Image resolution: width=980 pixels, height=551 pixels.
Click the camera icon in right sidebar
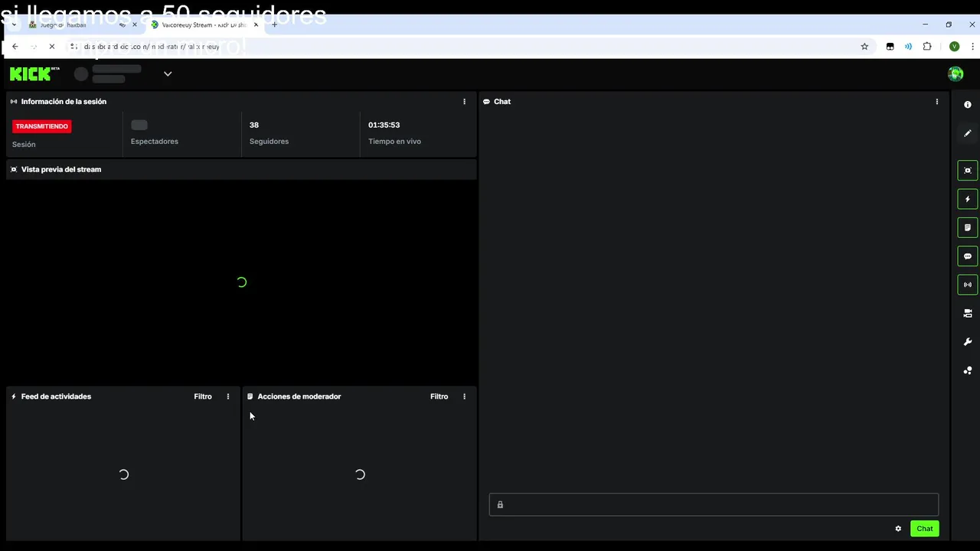tap(968, 314)
